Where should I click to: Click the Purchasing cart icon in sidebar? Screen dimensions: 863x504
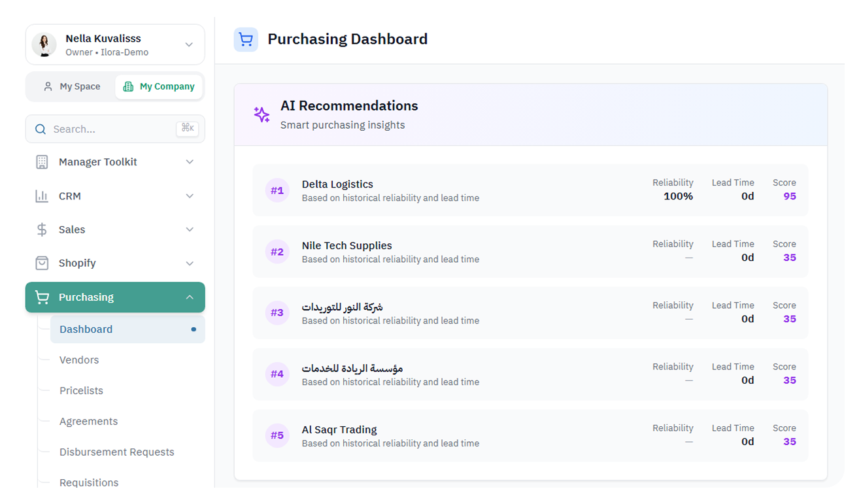(42, 297)
